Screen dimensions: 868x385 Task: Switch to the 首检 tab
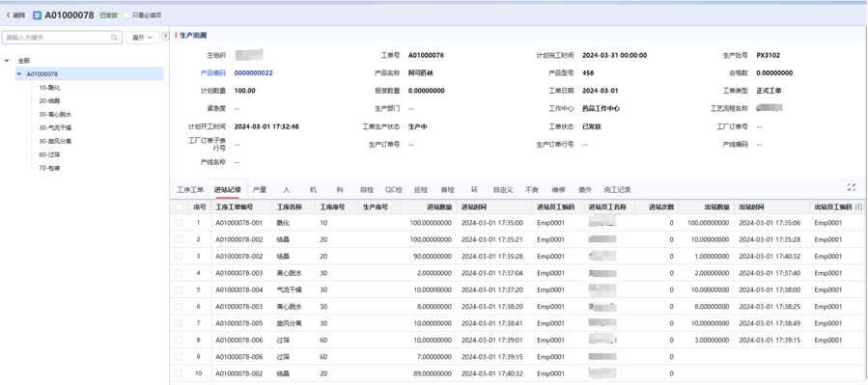tap(448, 190)
